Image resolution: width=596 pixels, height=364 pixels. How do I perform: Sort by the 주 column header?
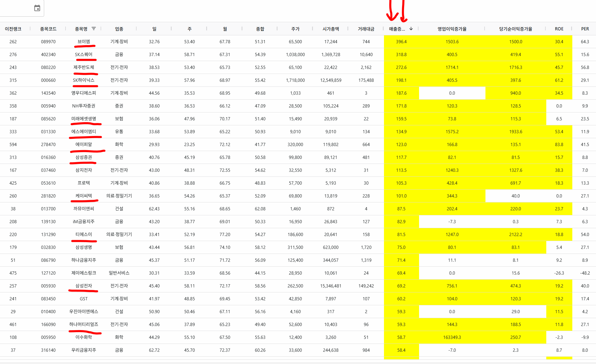point(190,29)
